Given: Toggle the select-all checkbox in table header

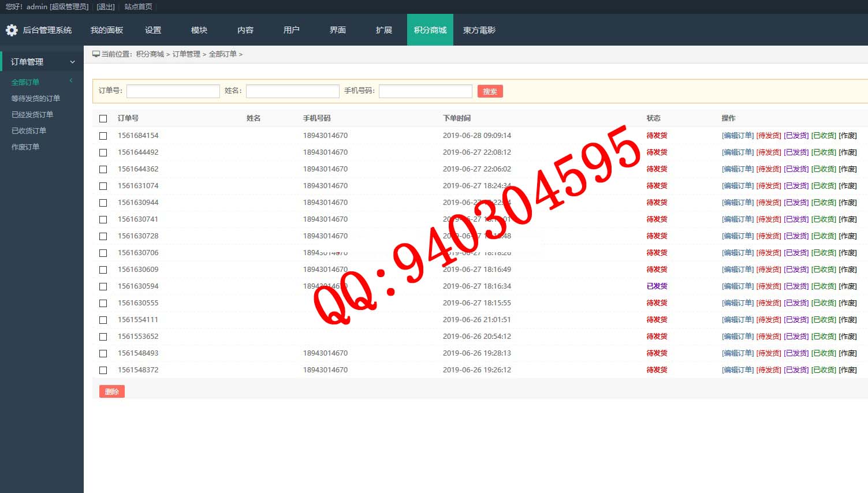Looking at the screenshot, I should point(103,118).
